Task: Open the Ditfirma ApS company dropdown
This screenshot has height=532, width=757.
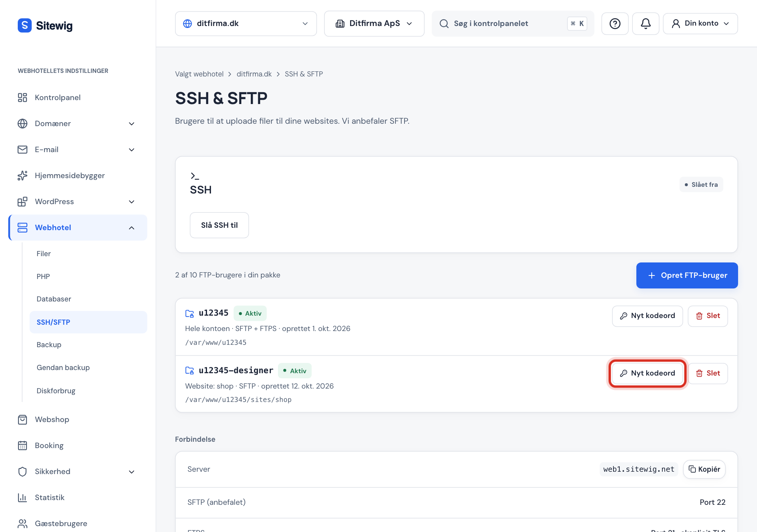Action: [x=374, y=24]
